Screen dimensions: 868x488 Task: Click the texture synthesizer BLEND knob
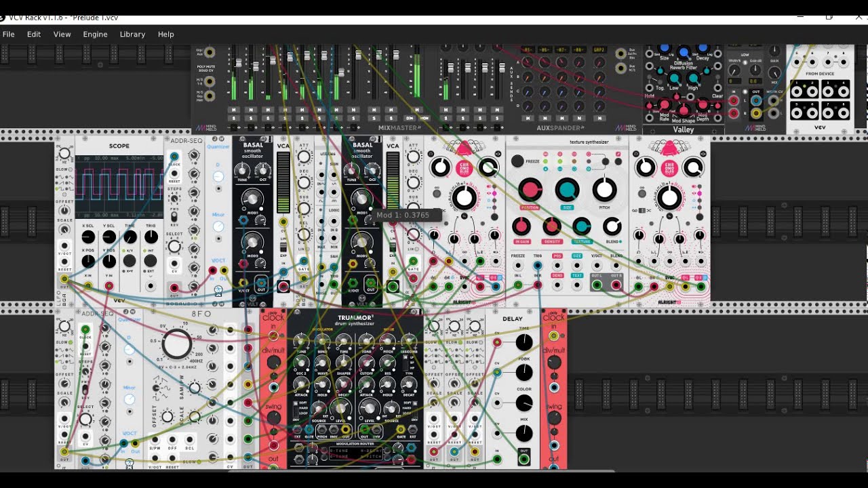pyautogui.click(x=612, y=226)
